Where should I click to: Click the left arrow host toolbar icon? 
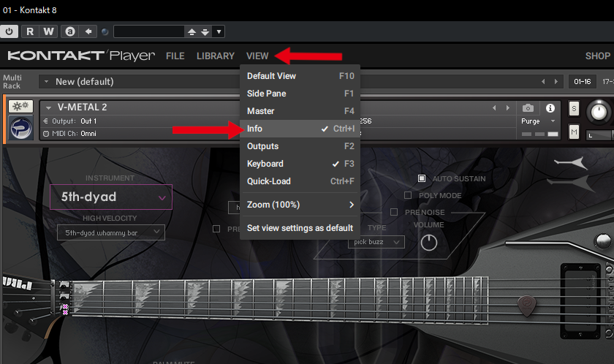pos(88,31)
